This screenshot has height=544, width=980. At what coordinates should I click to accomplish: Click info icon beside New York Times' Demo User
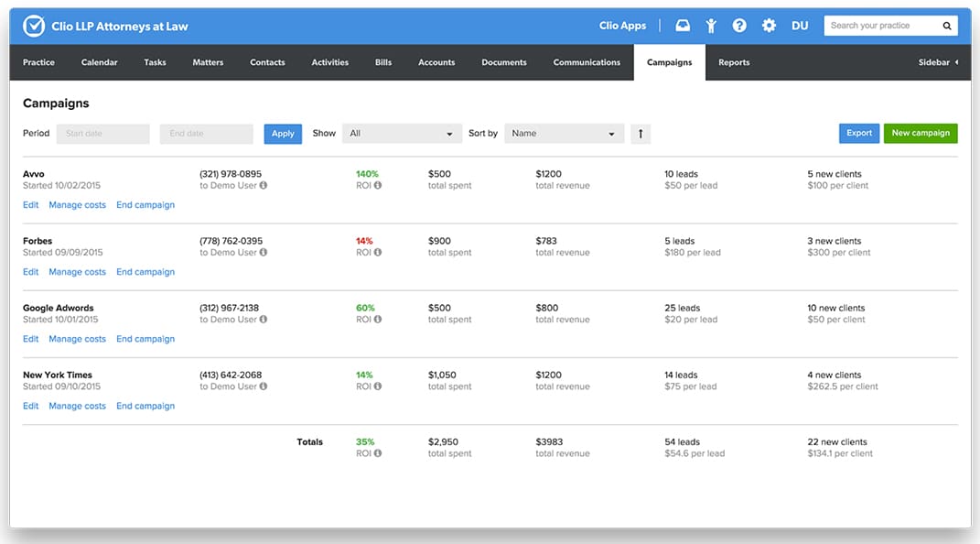(x=264, y=386)
